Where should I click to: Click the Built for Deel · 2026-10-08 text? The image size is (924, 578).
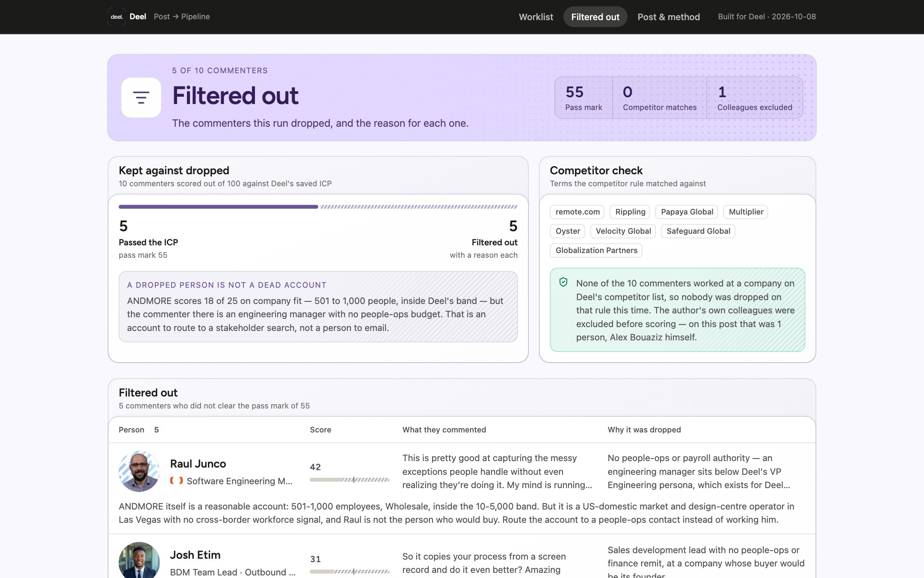[x=767, y=17]
